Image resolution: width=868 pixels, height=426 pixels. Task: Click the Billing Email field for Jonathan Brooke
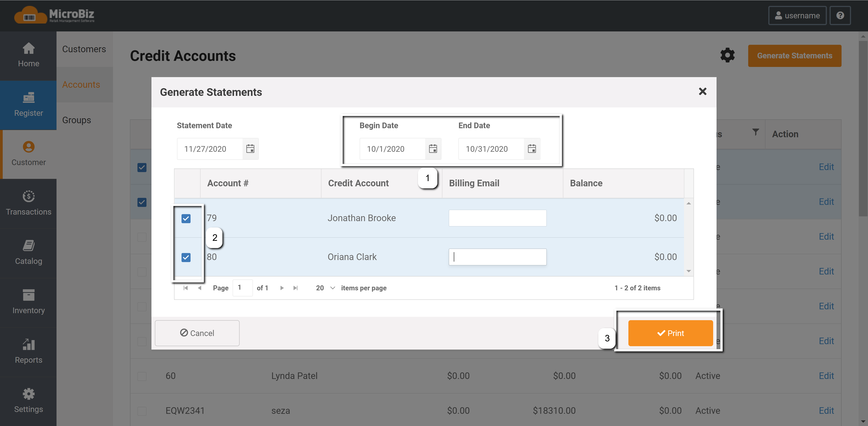click(497, 218)
